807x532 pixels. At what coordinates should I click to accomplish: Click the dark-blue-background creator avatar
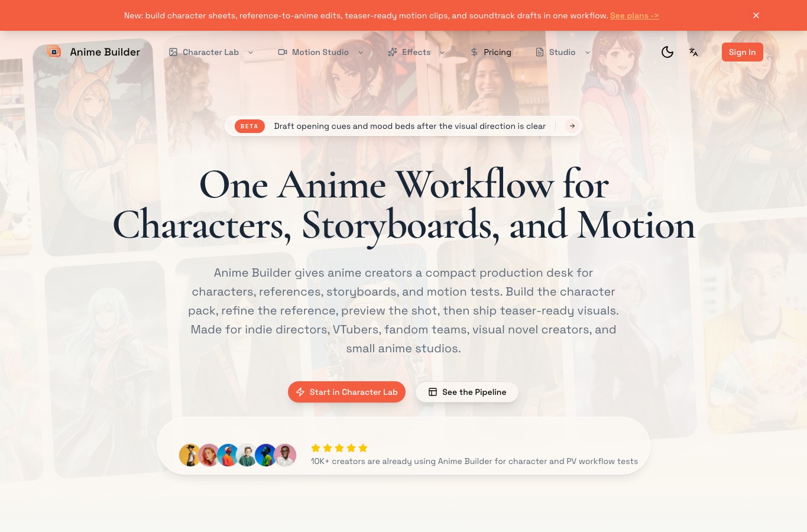265,455
